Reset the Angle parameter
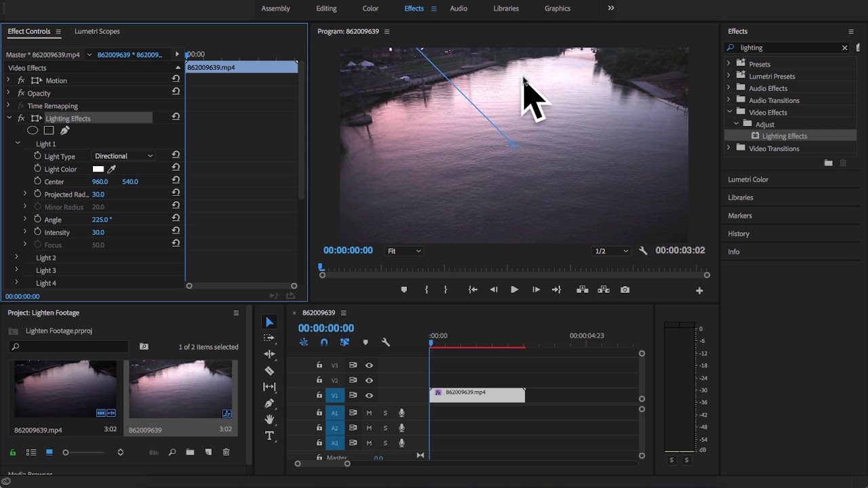The image size is (868, 488). 176,218
